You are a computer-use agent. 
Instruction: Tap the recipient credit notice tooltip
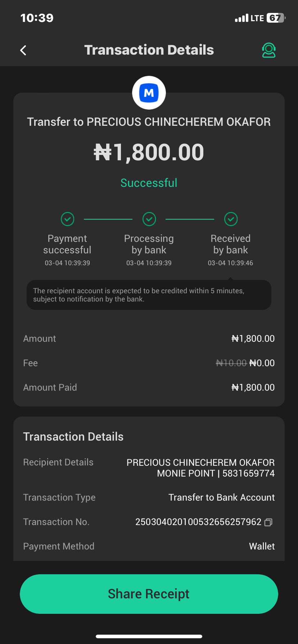[149, 295]
